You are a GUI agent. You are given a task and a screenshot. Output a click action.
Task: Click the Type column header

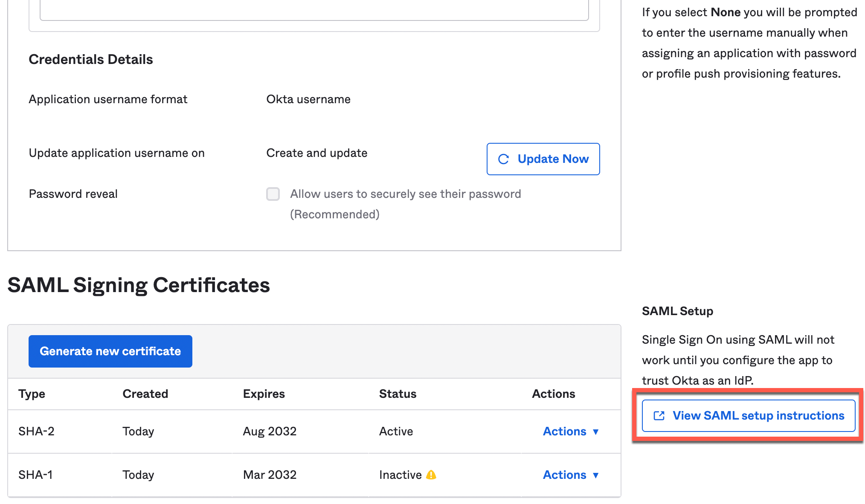pyautogui.click(x=32, y=394)
